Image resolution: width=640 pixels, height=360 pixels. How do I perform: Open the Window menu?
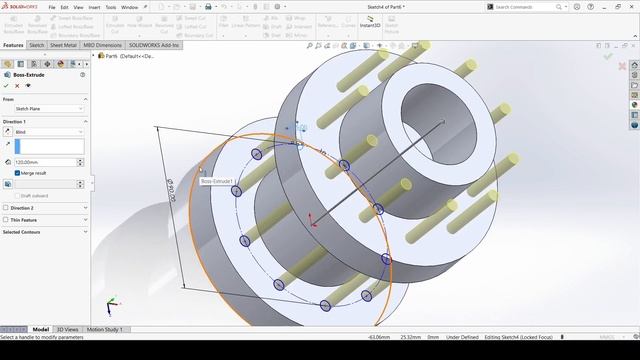coord(129,7)
